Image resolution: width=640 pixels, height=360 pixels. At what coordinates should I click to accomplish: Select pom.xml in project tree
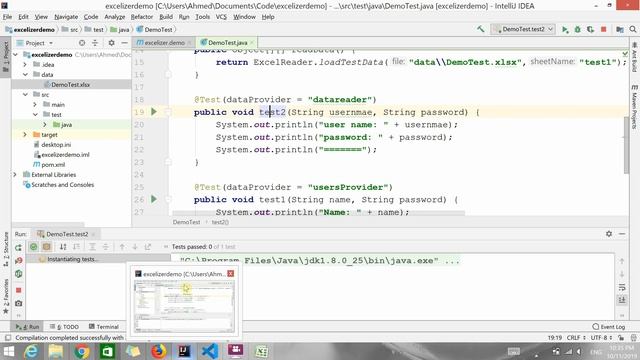pyautogui.click(x=49, y=164)
